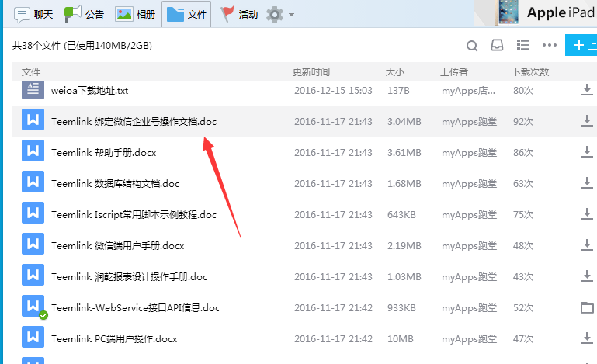Click Word icon of Teemlink PC端用户操作.docx
The image size is (597, 364).
pos(33,337)
